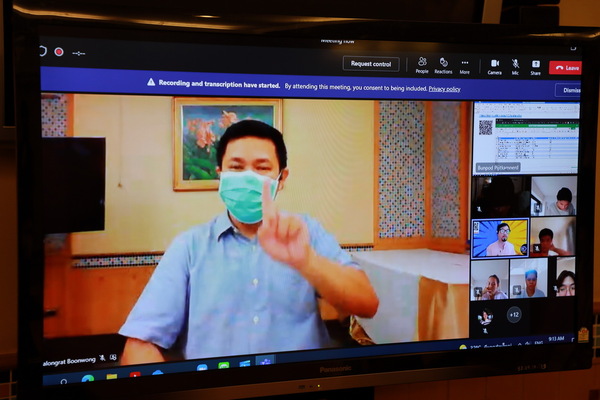The height and width of the screenshot is (400, 600).
Task: Toggle the Camera on or off
Action: 494,65
